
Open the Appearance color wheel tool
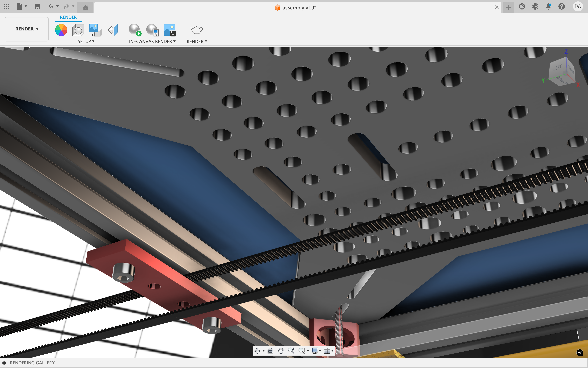[x=61, y=30]
